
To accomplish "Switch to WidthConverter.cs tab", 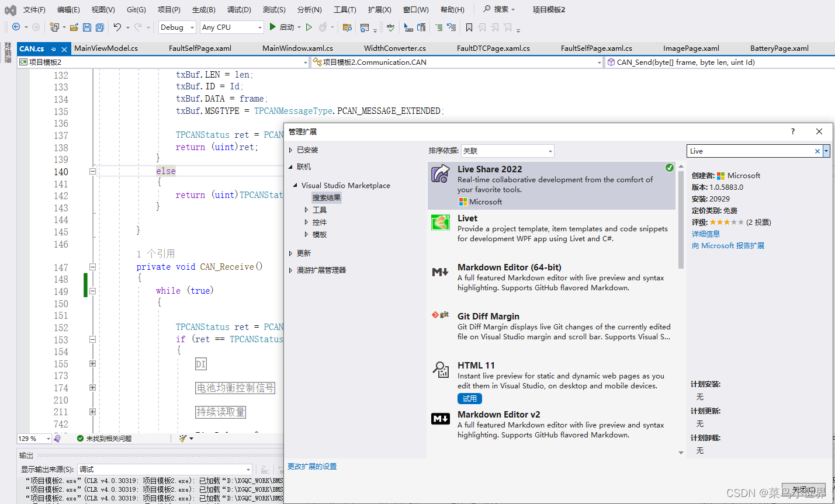I will 395,48.
